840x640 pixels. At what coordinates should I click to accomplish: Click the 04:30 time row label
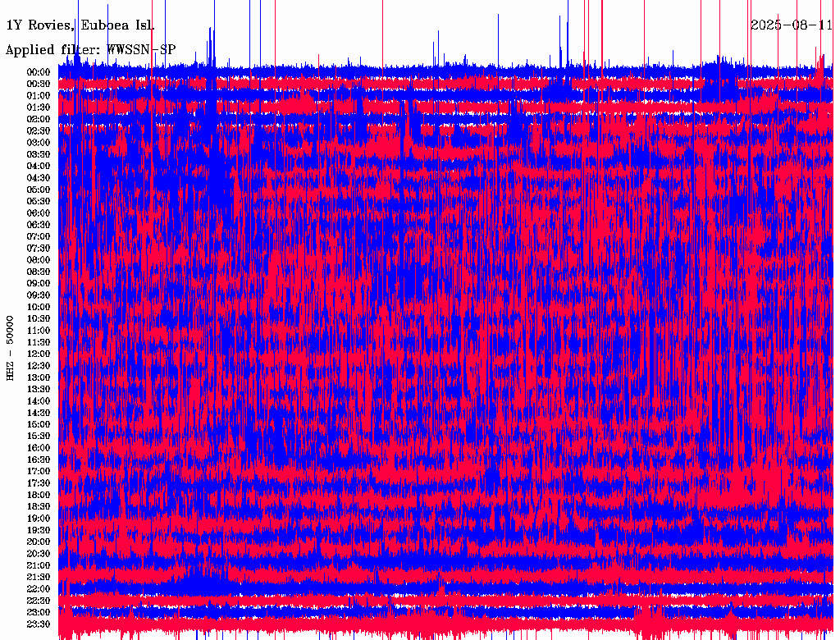(x=39, y=178)
